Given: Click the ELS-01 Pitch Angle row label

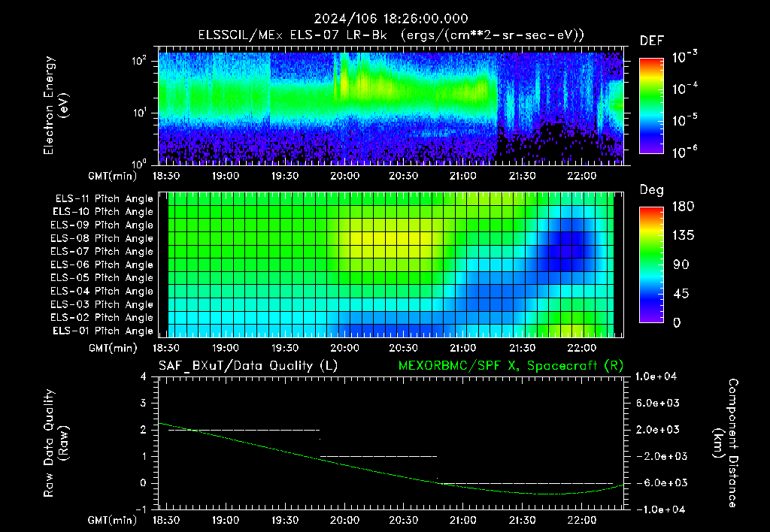Looking at the screenshot, I should (x=103, y=331).
